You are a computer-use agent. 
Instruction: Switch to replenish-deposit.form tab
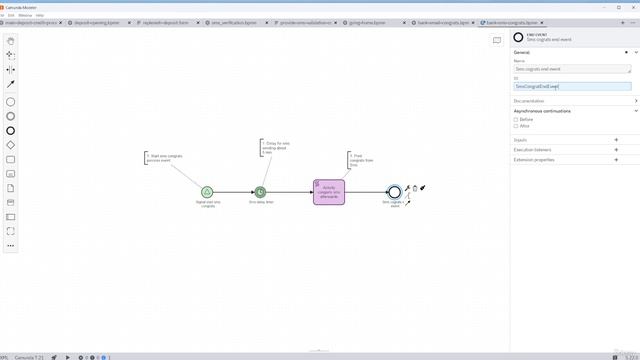point(165,23)
